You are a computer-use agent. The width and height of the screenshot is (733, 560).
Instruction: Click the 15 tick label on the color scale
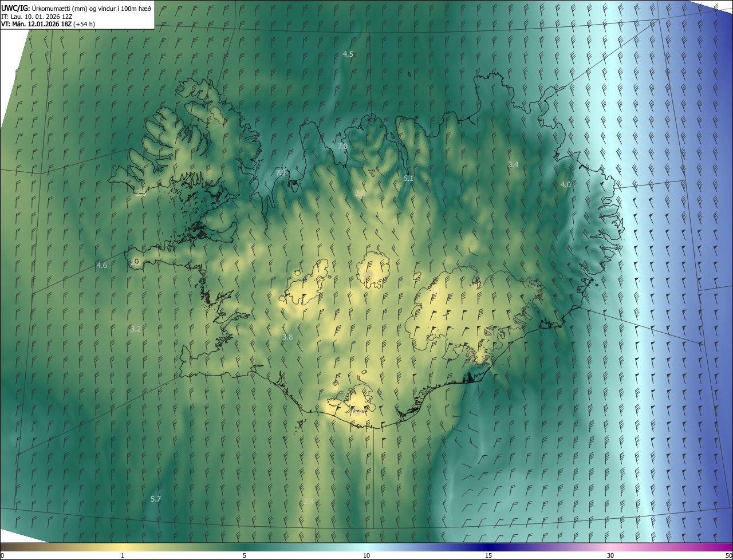[488, 555]
